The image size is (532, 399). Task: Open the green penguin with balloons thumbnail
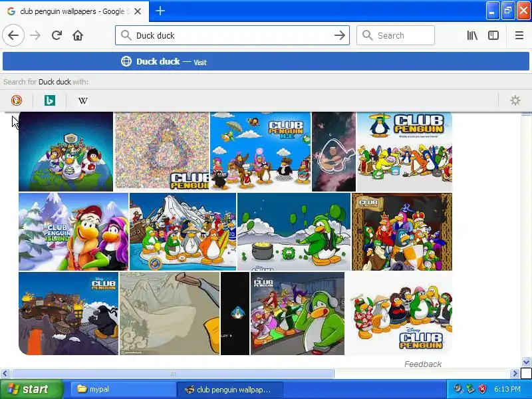pos(294,231)
